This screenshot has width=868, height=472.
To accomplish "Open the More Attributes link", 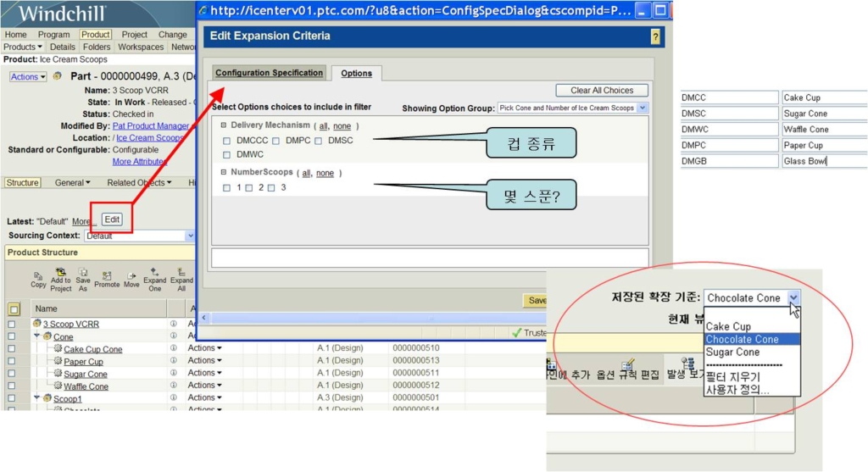I will click(x=140, y=162).
